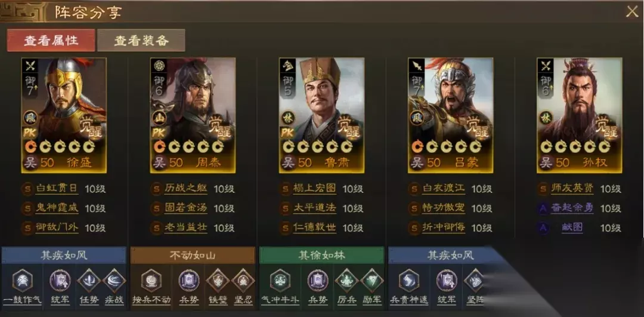View the 白虹贯日 skill details
The width and height of the screenshot is (644, 317).
pos(57,189)
